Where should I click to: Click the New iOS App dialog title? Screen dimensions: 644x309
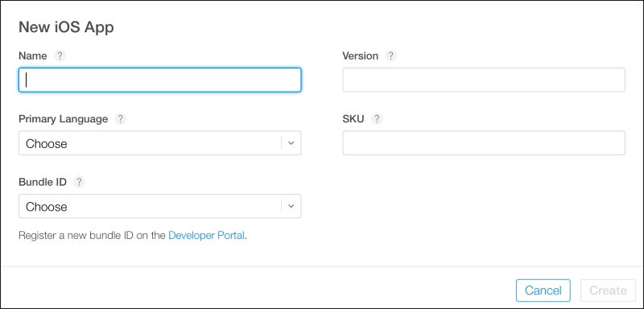pos(66,27)
